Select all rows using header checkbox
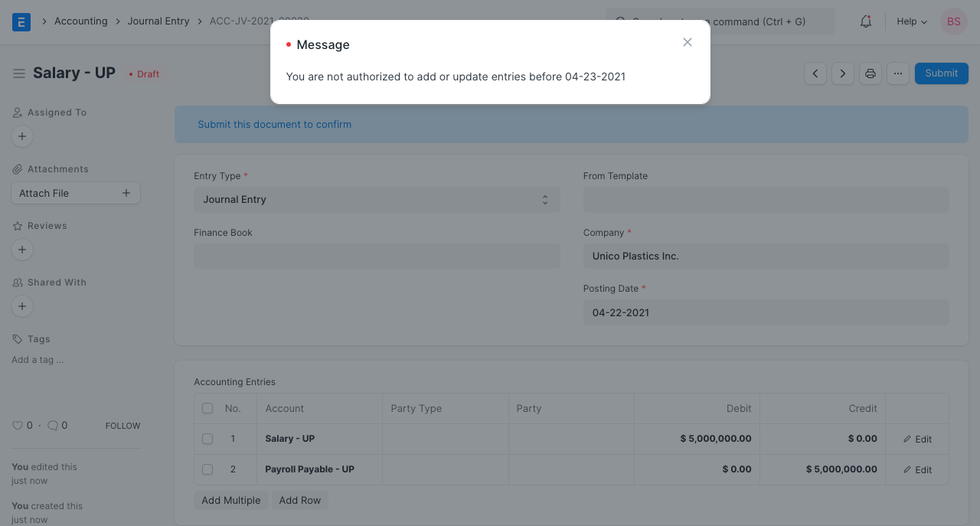 [x=207, y=408]
